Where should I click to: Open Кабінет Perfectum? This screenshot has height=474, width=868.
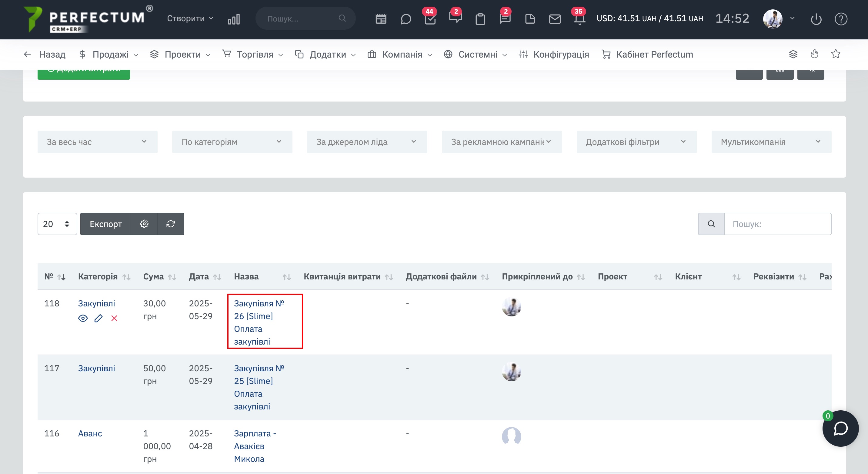click(x=647, y=54)
